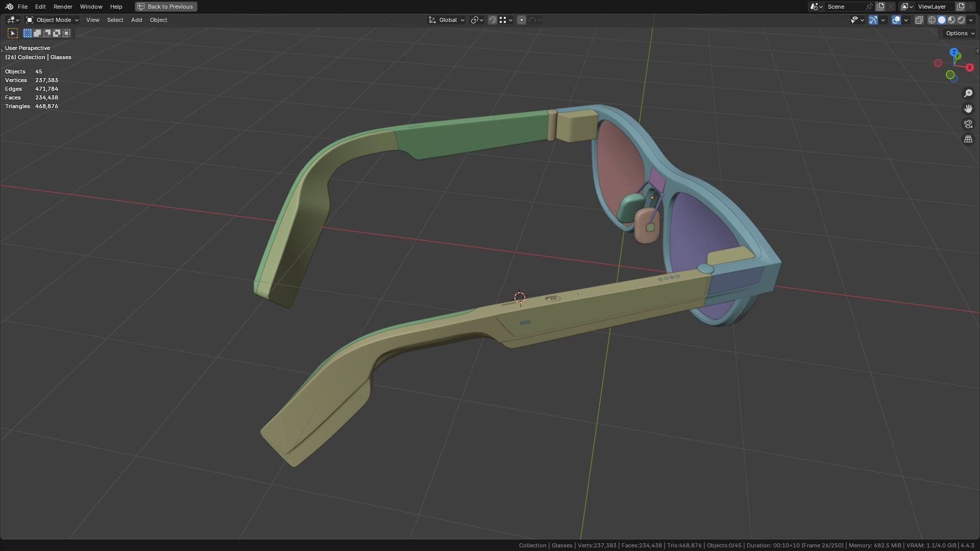
Task: Toggle snapping magnet icon
Action: tap(493, 20)
